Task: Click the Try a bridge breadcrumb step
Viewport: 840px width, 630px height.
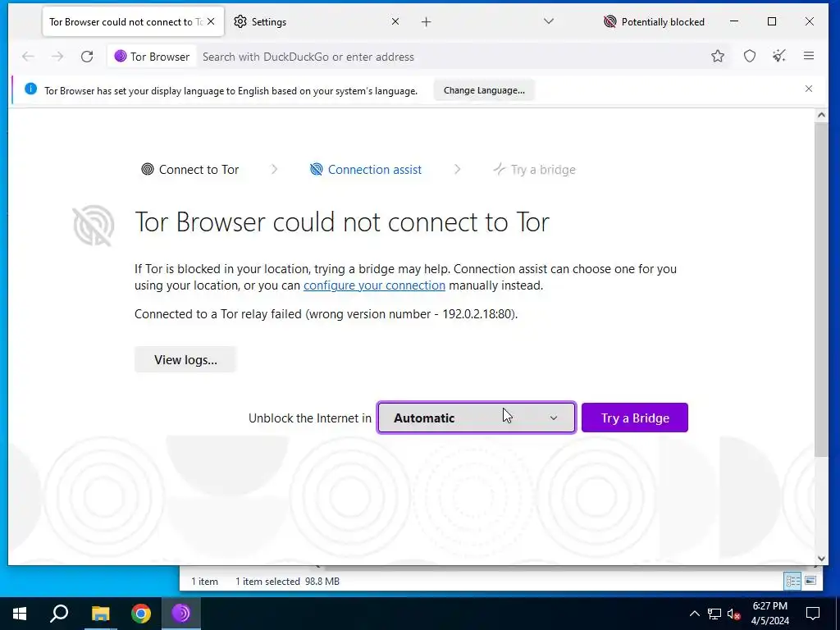Action: click(534, 169)
